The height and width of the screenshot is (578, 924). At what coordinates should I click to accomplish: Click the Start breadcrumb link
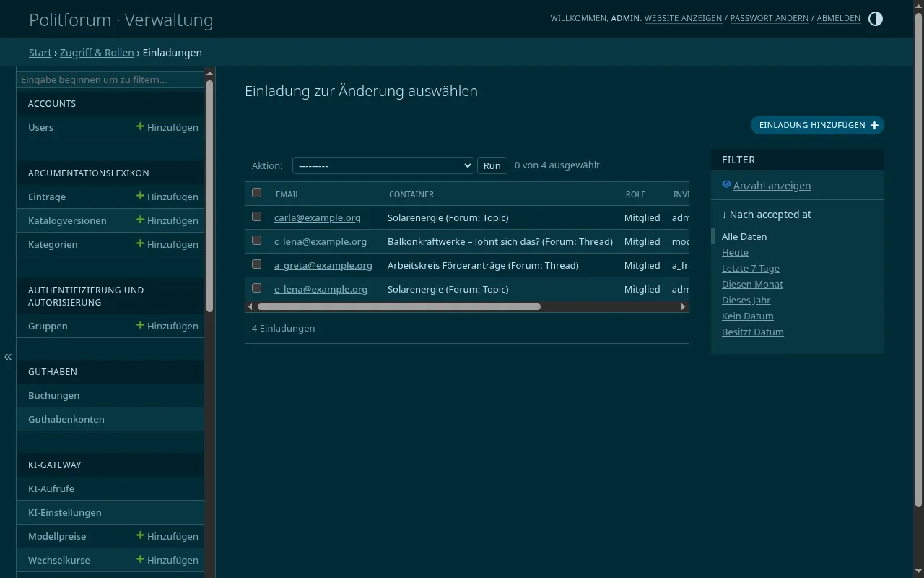(40, 53)
